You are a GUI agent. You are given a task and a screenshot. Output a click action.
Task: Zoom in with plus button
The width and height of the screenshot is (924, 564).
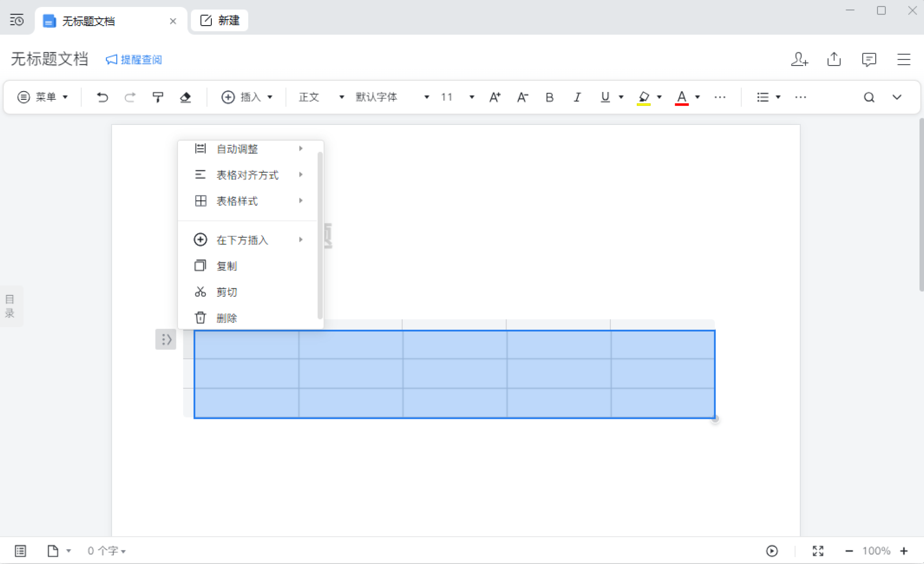click(904, 551)
